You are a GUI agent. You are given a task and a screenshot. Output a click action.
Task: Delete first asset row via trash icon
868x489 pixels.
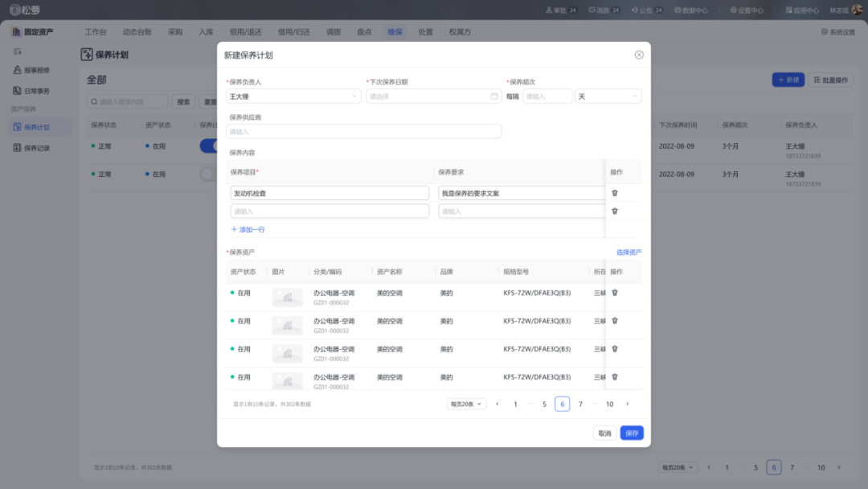coord(615,293)
